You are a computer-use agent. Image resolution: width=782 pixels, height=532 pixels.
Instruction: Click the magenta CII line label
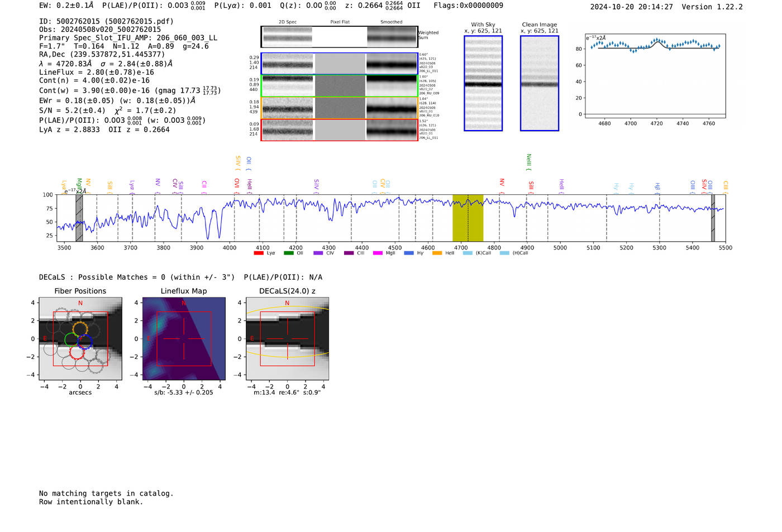(x=204, y=188)
